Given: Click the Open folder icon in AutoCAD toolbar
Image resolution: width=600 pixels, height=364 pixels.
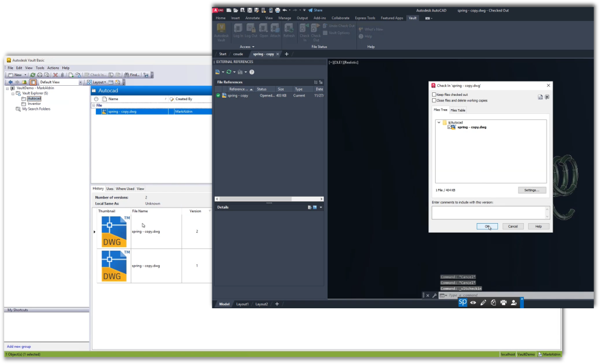Looking at the screenshot, I should 236,10.
